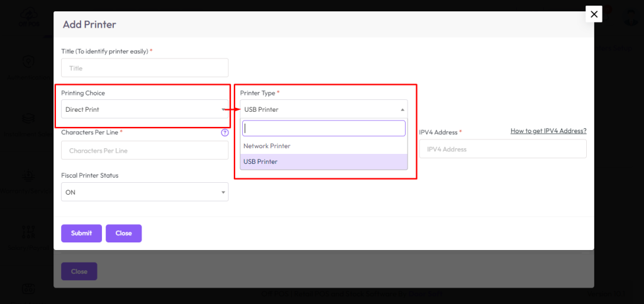The width and height of the screenshot is (644, 304).
Task: Click the Printer Type search box
Action: (x=324, y=128)
